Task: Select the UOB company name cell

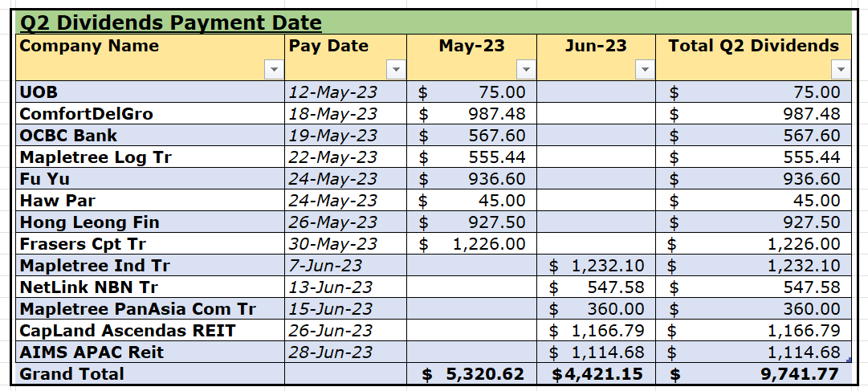Action: [151, 92]
